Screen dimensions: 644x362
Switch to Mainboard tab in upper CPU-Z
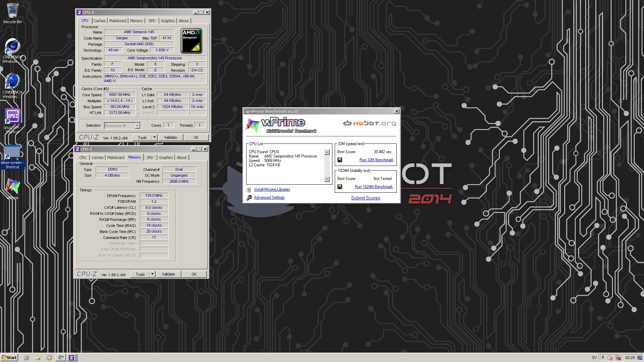118,21
